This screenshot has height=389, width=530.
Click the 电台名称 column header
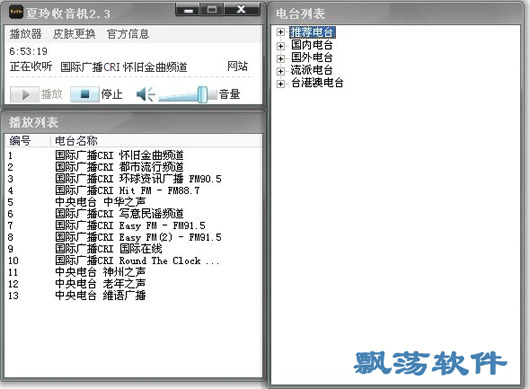pos(76,141)
